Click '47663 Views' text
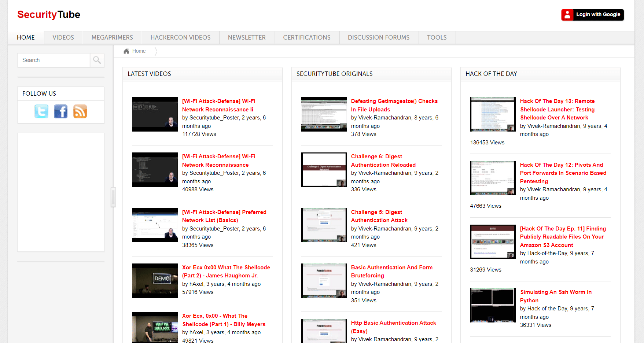Viewport: 644px width, 343px height. [486, 206]
